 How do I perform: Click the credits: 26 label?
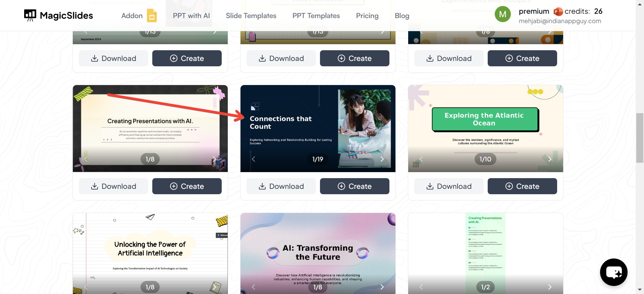(x=584, y=11)
